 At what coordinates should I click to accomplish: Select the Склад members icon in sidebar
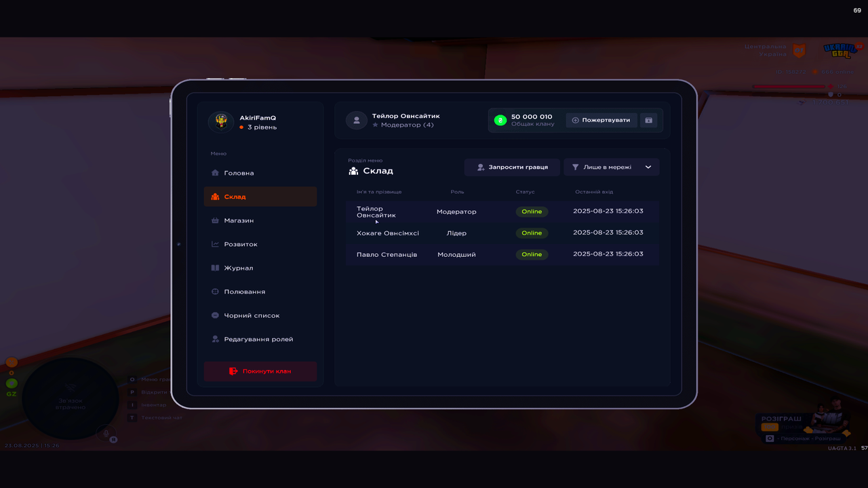215,197
